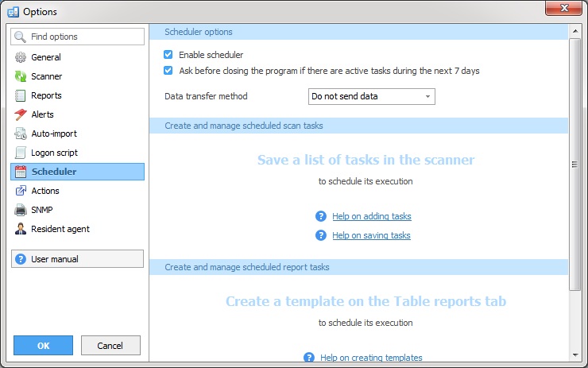
Task: Open the Help on adding tasks link
Action: tap(371, 216)
